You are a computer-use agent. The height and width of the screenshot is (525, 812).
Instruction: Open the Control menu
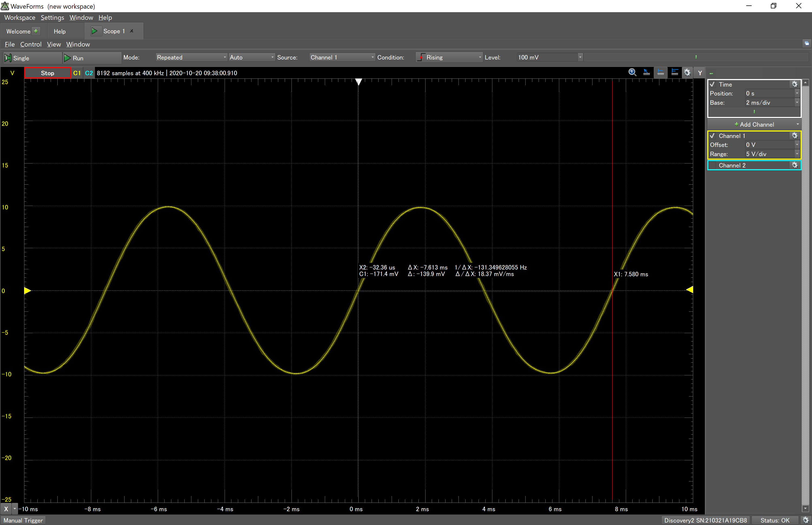31,44
